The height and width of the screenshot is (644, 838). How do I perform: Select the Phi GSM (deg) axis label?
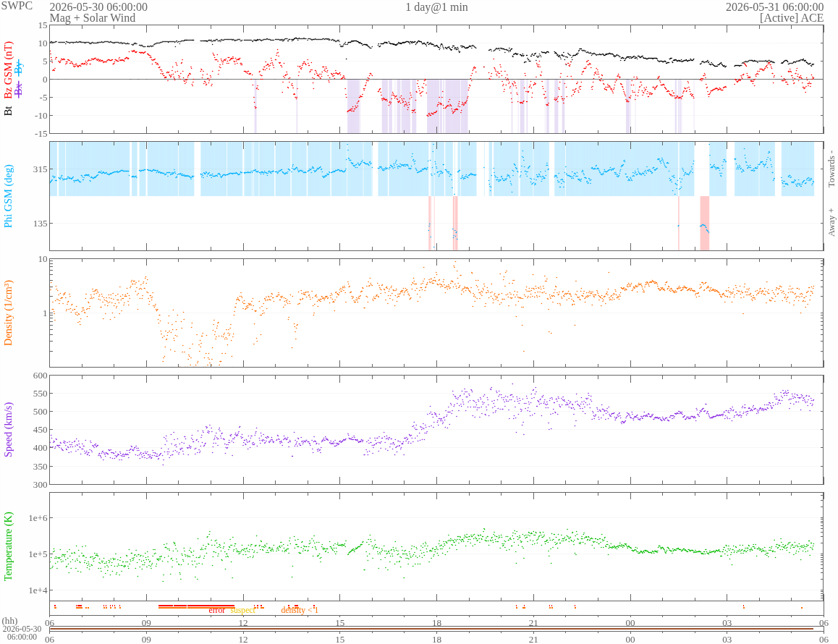[8, 196]
